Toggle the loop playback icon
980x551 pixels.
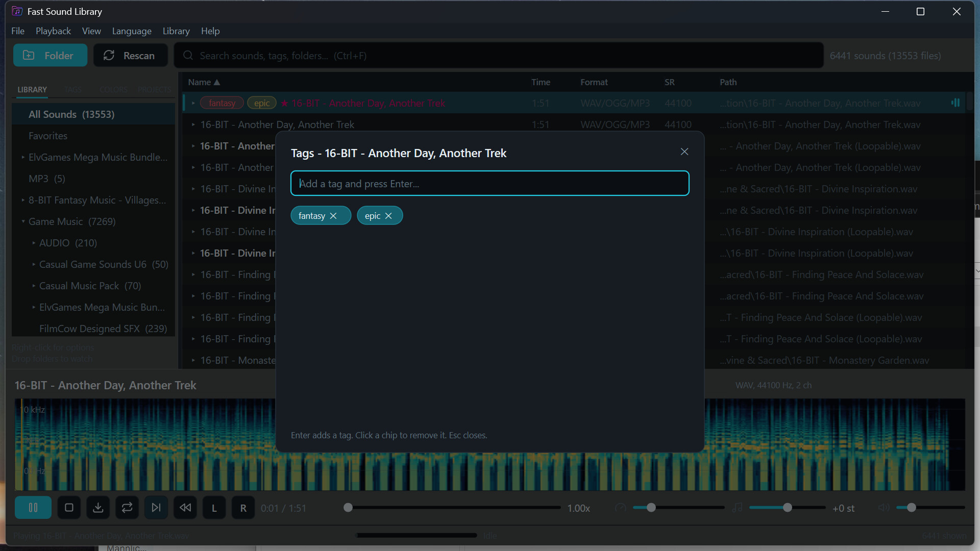pyautogui.click(x=127, y=508)
